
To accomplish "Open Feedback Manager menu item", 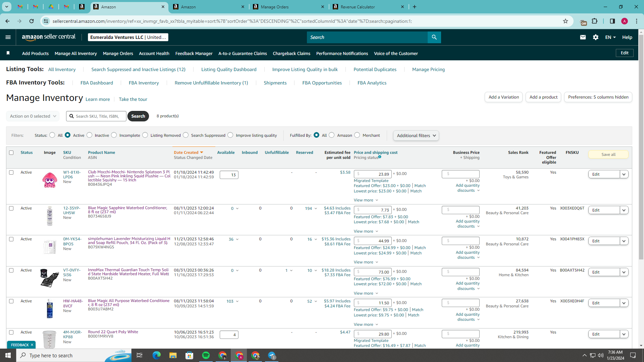I will tap(194, 53).
